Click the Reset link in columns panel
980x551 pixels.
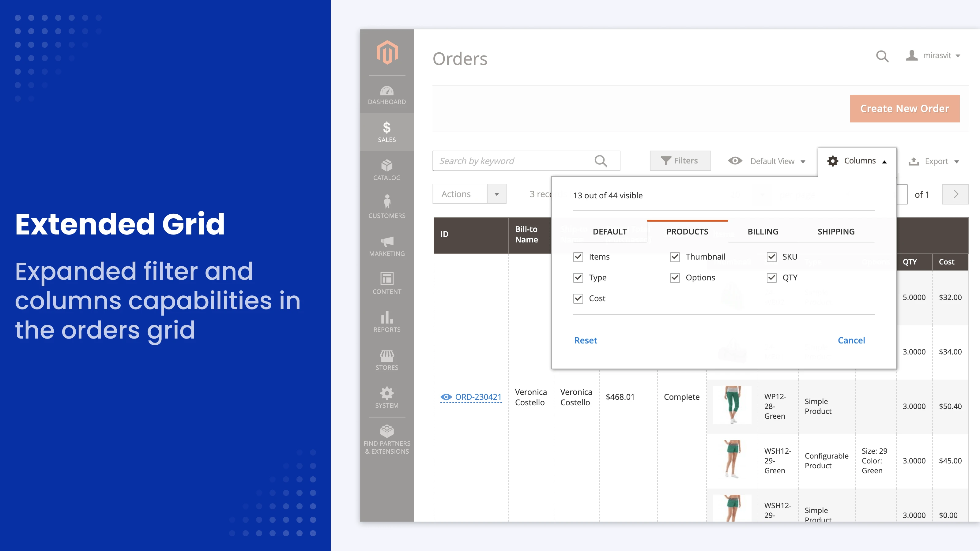tap(586, 340)
